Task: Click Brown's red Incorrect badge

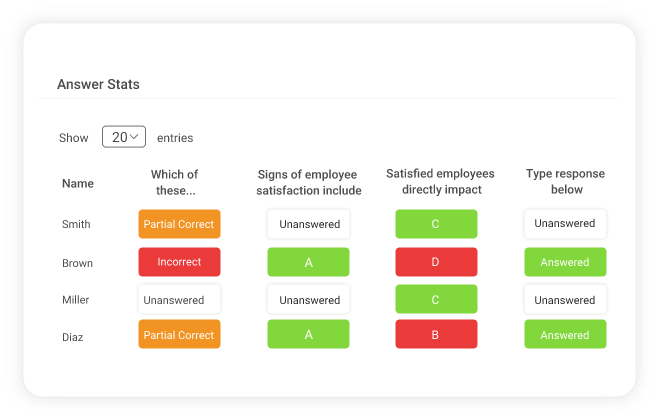Action: 179,262
